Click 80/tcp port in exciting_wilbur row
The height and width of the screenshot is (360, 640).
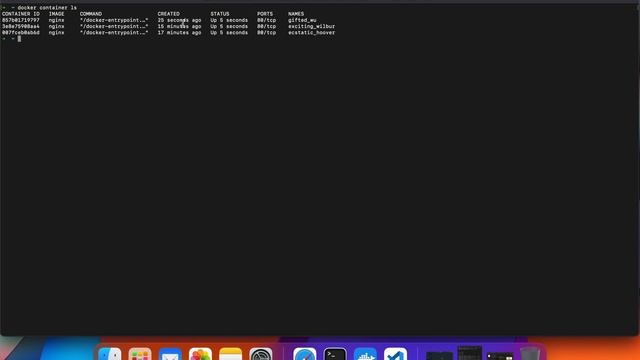point(267,26)
